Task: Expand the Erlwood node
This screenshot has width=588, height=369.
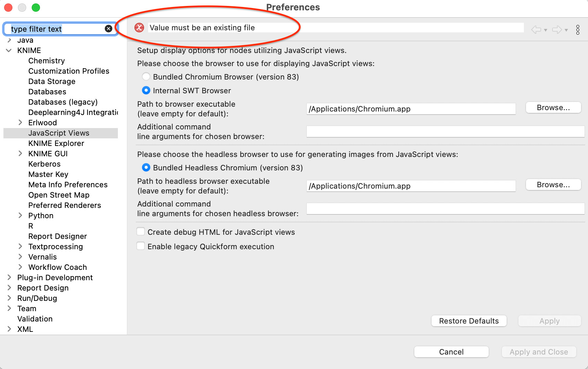Action: point(20,122)
